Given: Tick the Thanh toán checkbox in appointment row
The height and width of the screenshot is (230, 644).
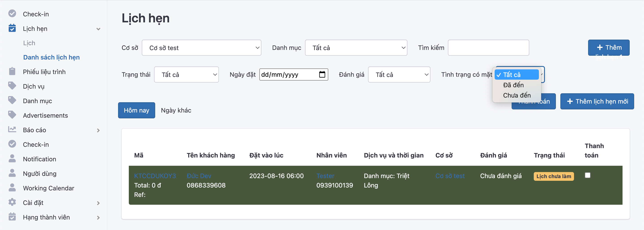Looking at the screenshot, I should (587, 175).
